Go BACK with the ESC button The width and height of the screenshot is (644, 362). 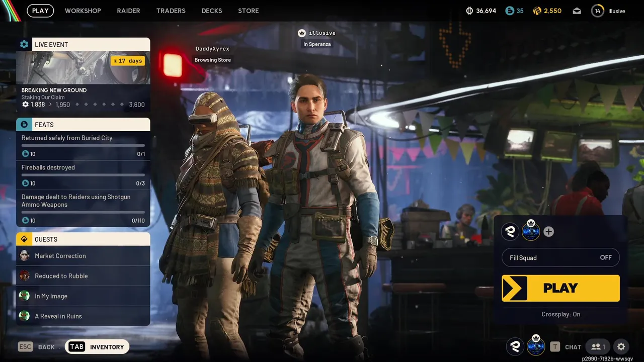click(x=36, y=346)
